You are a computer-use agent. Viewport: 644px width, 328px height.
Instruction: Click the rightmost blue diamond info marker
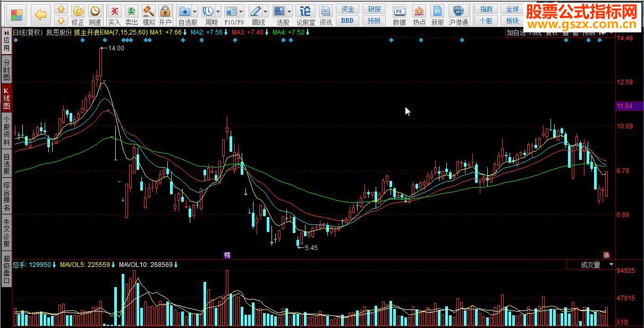coord(600,40)
